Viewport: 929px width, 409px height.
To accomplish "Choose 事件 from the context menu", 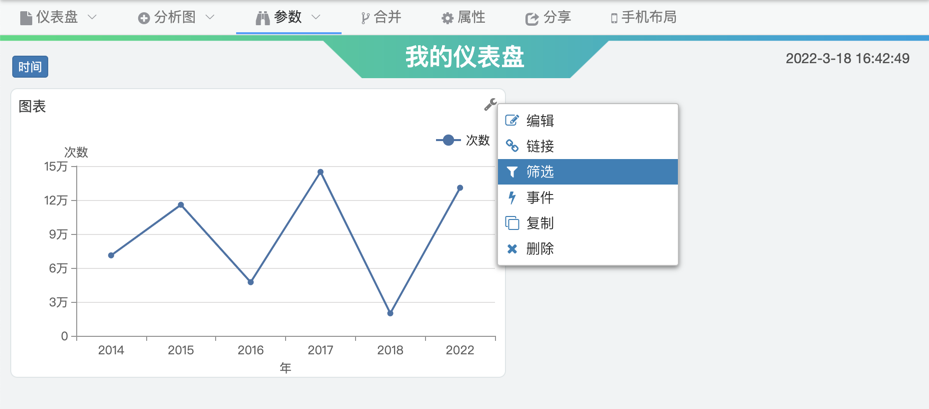I will coord(540,198).
